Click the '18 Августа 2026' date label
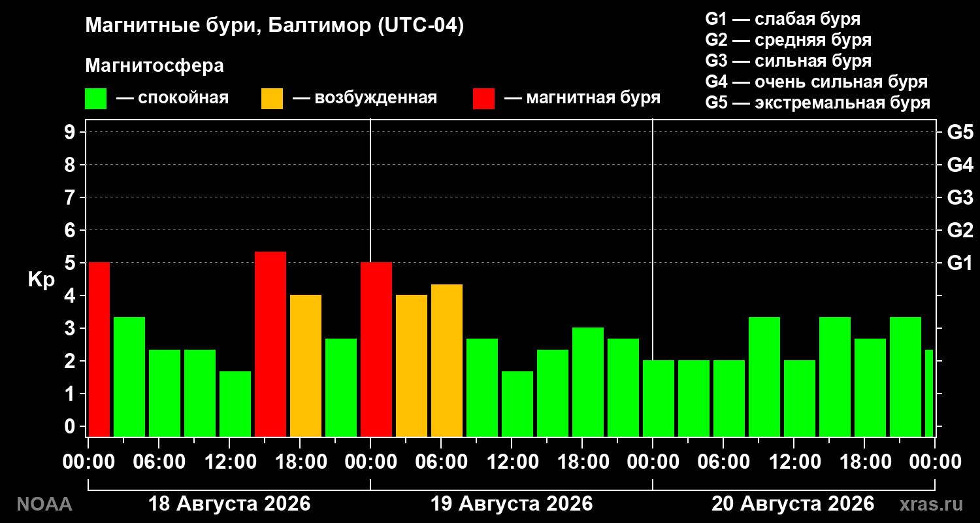The height and width of the screenshot is (523, 980). coord(229,503)
